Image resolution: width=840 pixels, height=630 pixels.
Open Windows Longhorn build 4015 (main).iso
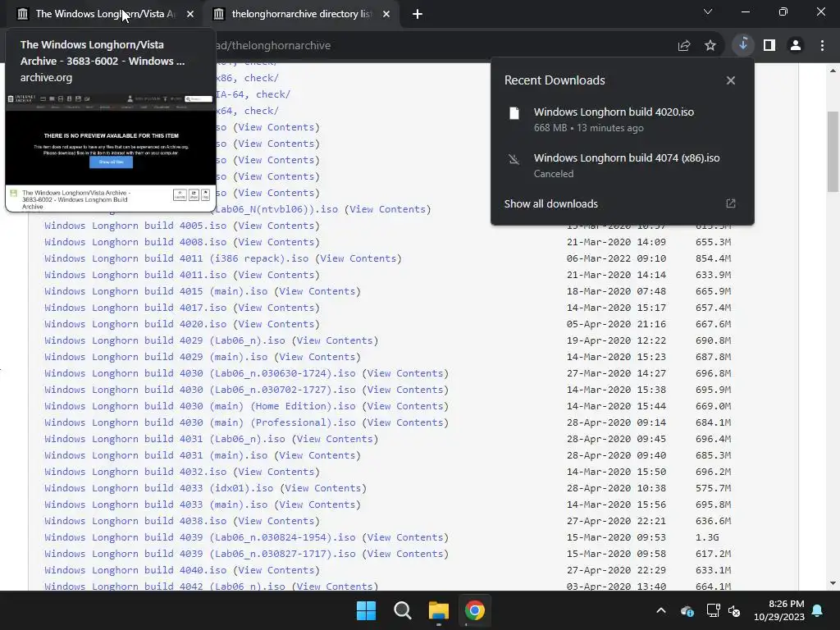coord(156,291)
